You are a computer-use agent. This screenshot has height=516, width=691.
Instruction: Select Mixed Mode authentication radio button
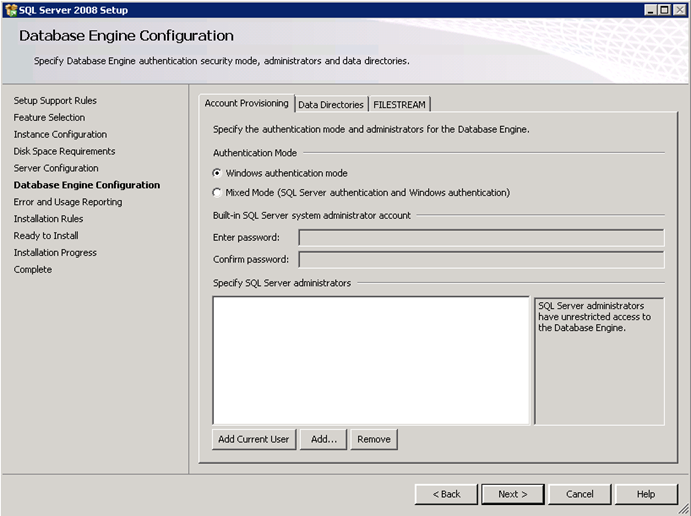coord(216,193)
